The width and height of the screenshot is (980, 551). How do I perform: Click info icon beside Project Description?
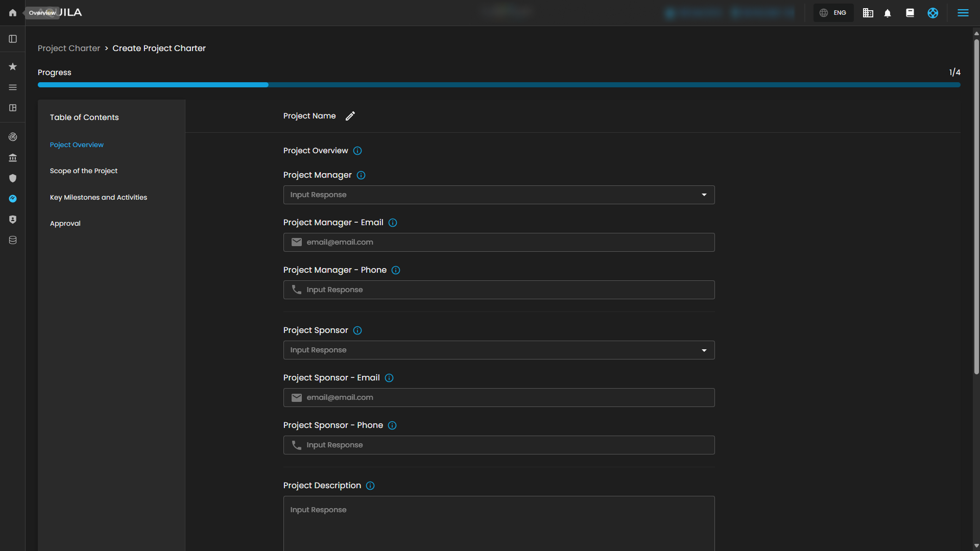pyautogui.click(x=370, y=486)
